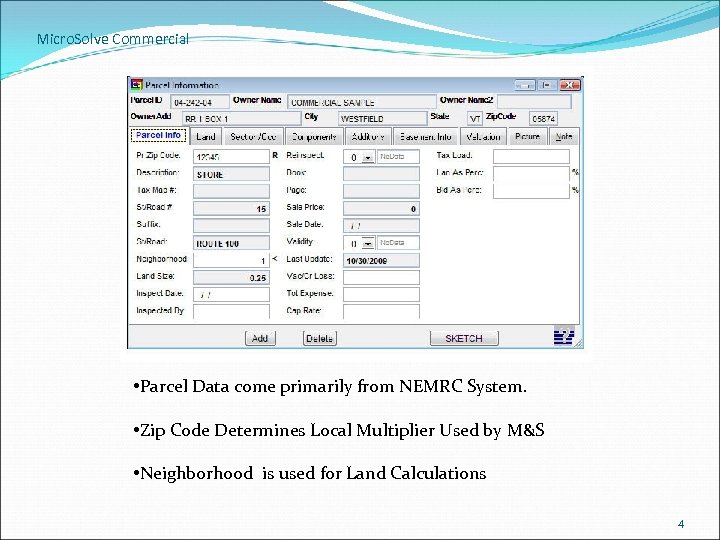Screen dimensions: 720x540
Task: Click the Cap Rate field
Action: 381,311
